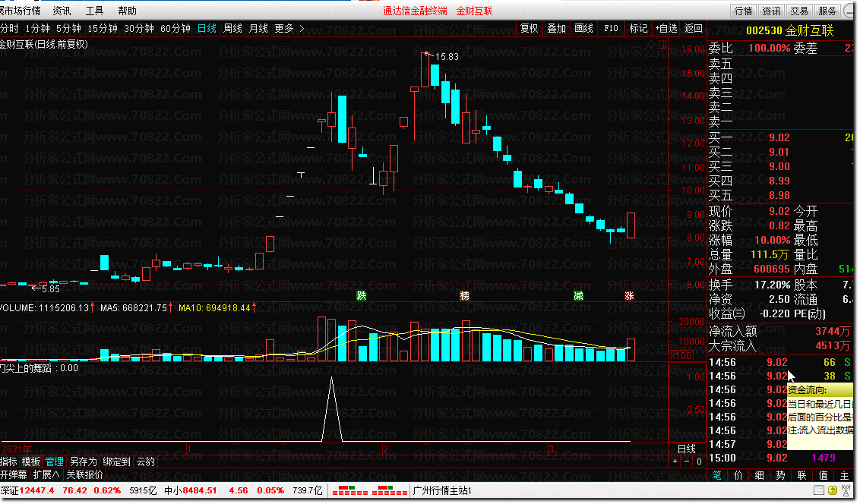Switch to 分时 intraday chart
860x504 pixels.
(x=9, y=29)
